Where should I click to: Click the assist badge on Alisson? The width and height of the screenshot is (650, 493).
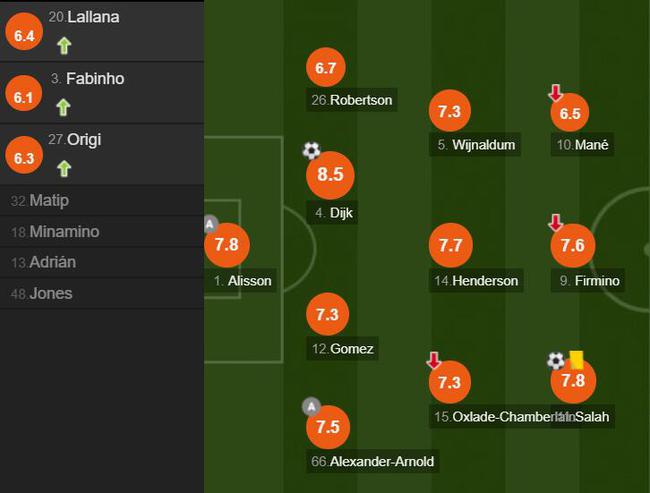point(210,224)
